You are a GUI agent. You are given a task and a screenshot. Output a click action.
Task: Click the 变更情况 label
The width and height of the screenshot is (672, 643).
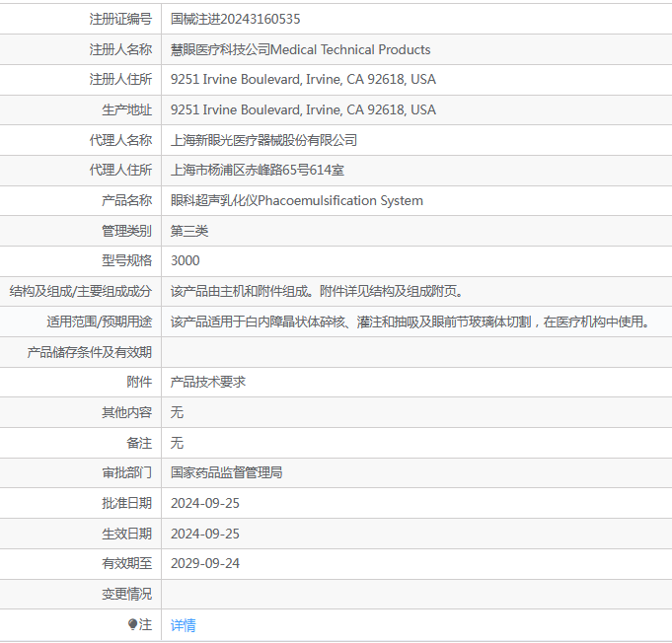click(x=127, y=594)
